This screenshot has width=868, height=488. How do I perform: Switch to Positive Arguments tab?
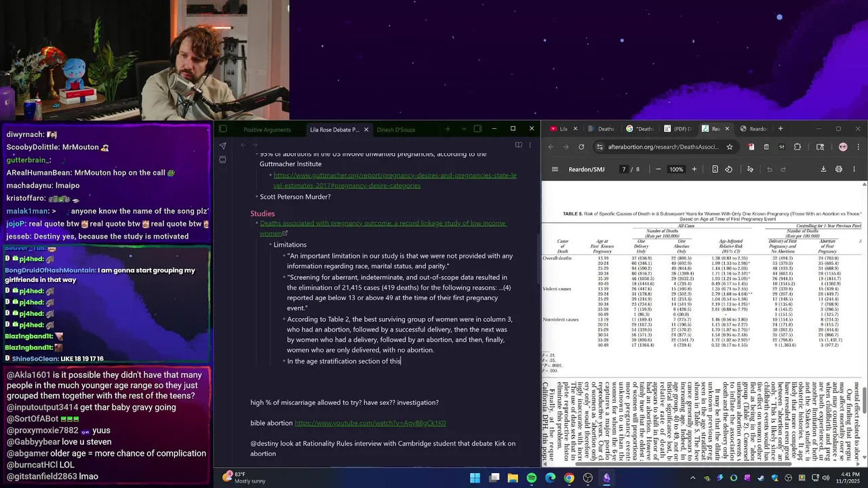pyautogui.click(x=267, y=129)
